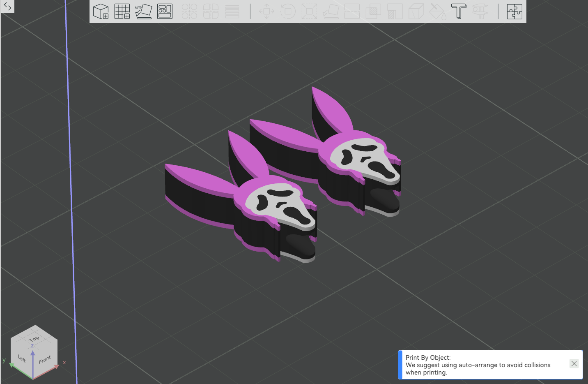Click the "Print By Object:" notification text
Viewport: 588px width, 384px height.
428,357
